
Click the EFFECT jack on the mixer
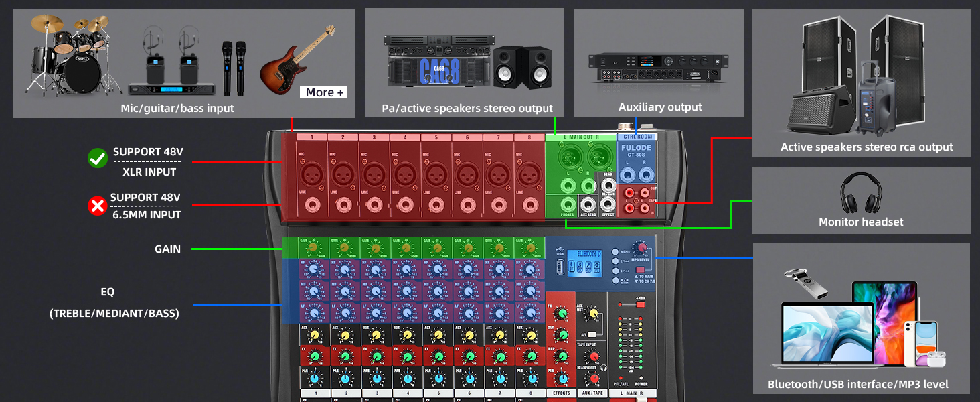[x=608, y=204]
